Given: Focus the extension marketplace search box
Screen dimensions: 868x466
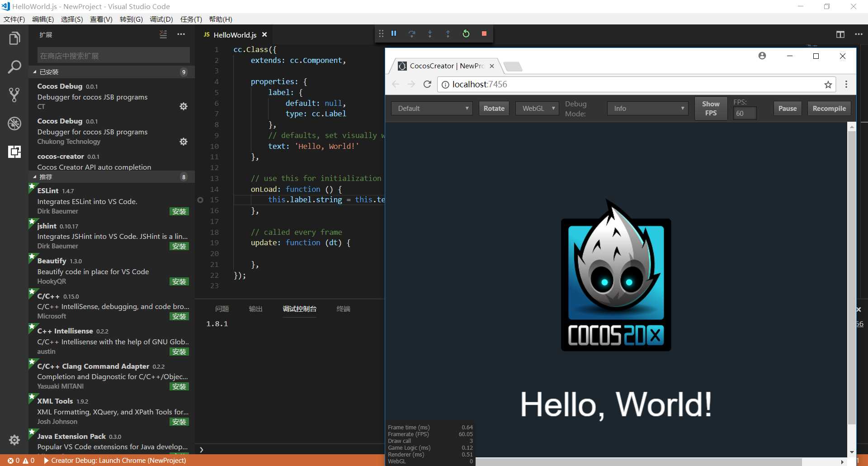Looking at the screenshot, I should (x=113, y=56).
